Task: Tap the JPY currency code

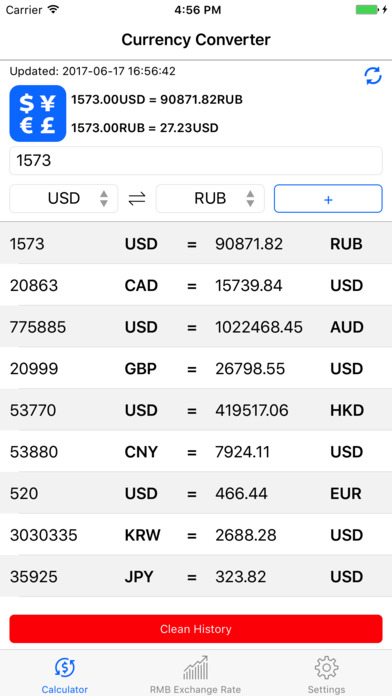Action: pos(139,577)
